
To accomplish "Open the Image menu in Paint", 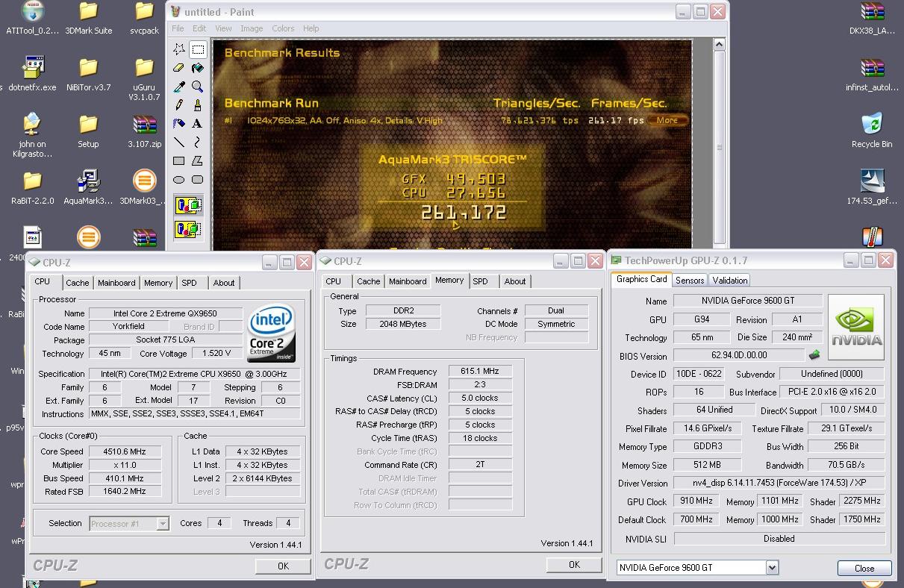I will 252,28.
